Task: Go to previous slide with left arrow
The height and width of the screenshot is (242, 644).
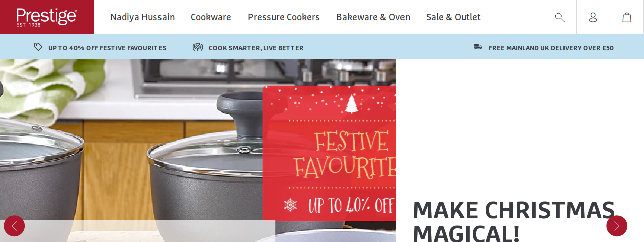Action: [x=14, y=226]
